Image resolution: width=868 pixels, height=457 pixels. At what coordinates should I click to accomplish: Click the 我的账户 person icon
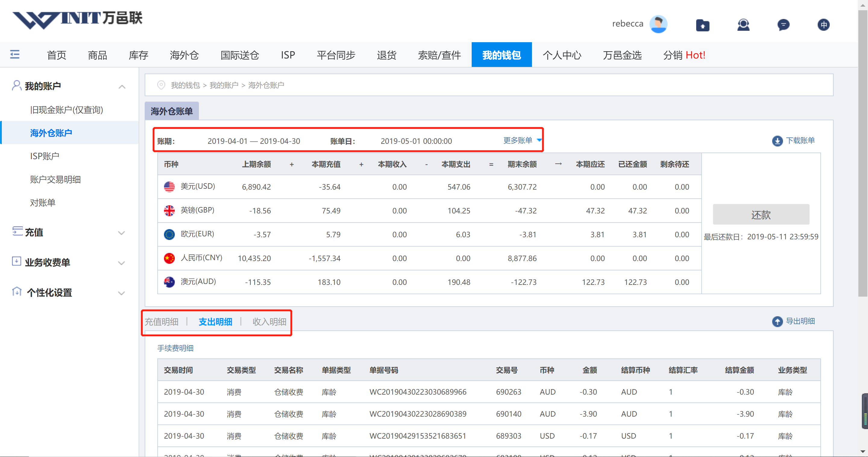(x=17, y=86)
